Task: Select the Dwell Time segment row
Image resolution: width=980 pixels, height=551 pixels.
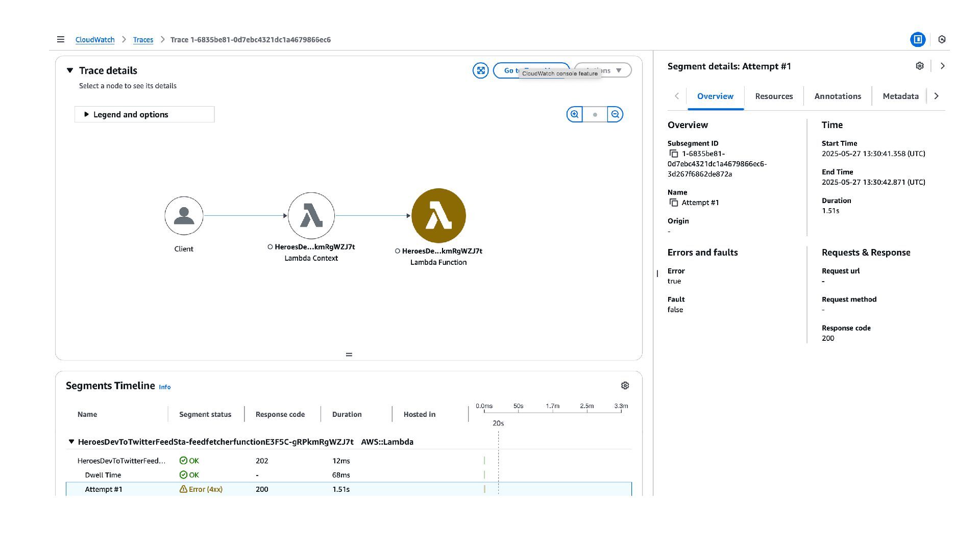Action: coord(349,475)
